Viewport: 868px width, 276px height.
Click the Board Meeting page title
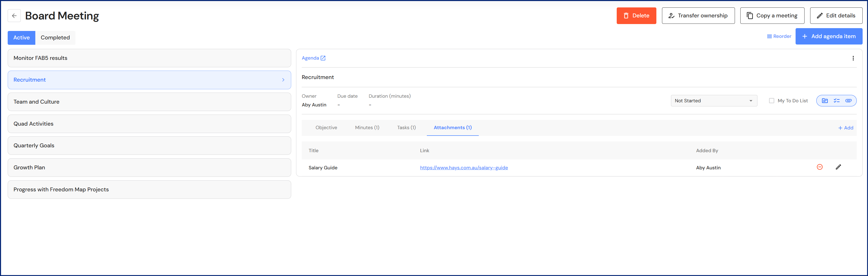[x=62, y=16]
